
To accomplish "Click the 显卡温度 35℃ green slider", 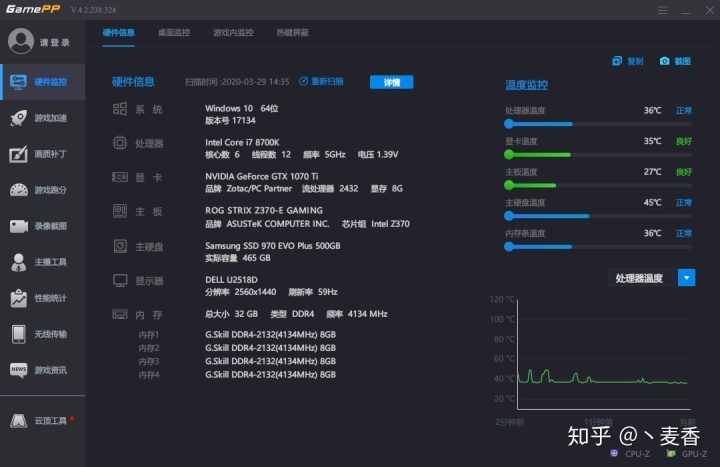I will tap(598, 155).
